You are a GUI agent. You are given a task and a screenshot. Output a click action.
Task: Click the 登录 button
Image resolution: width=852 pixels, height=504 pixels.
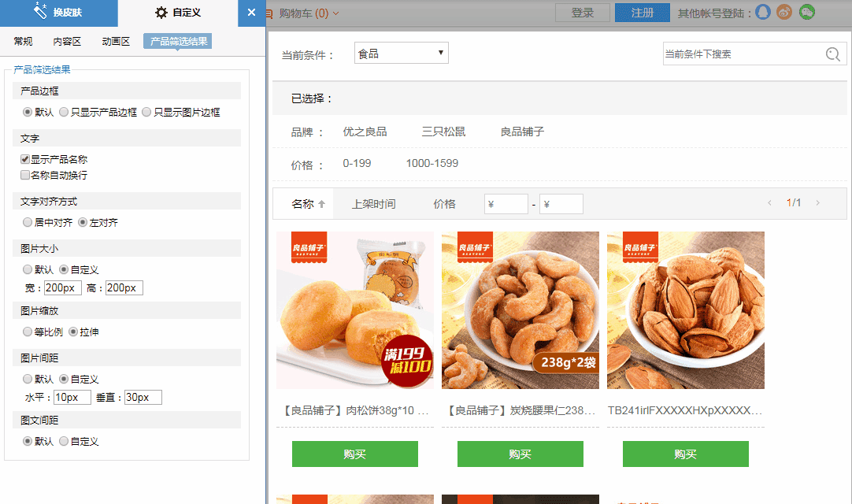coord(583,13)
